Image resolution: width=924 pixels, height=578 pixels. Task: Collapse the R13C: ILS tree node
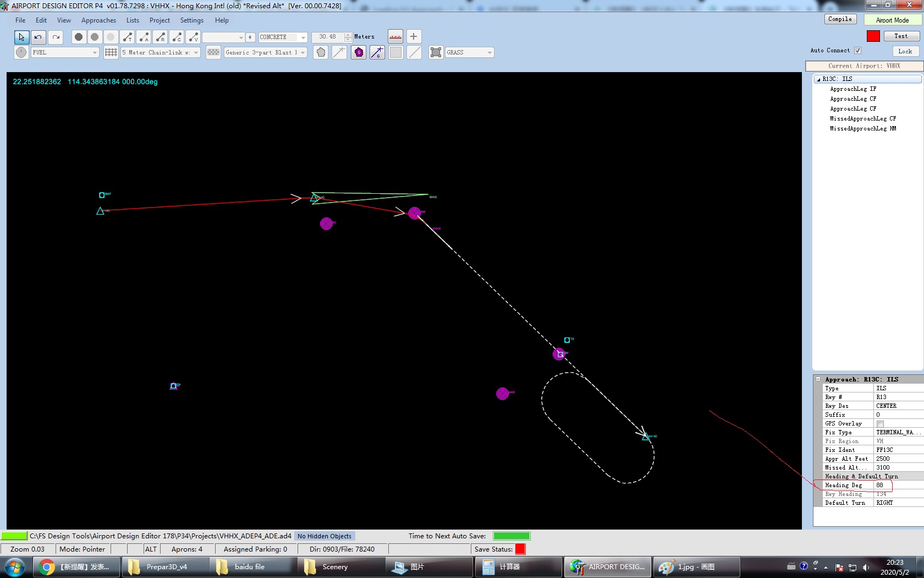click(x=818, y=79)
